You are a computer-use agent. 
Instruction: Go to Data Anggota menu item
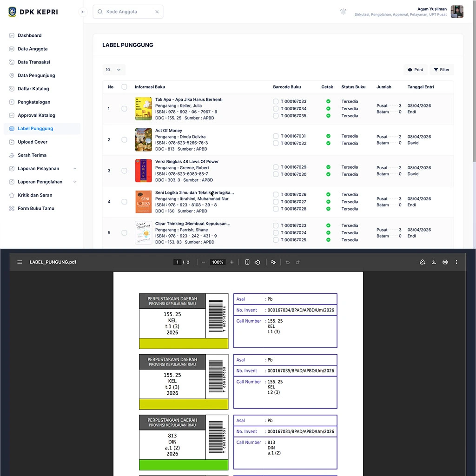(x=33, y=49)
